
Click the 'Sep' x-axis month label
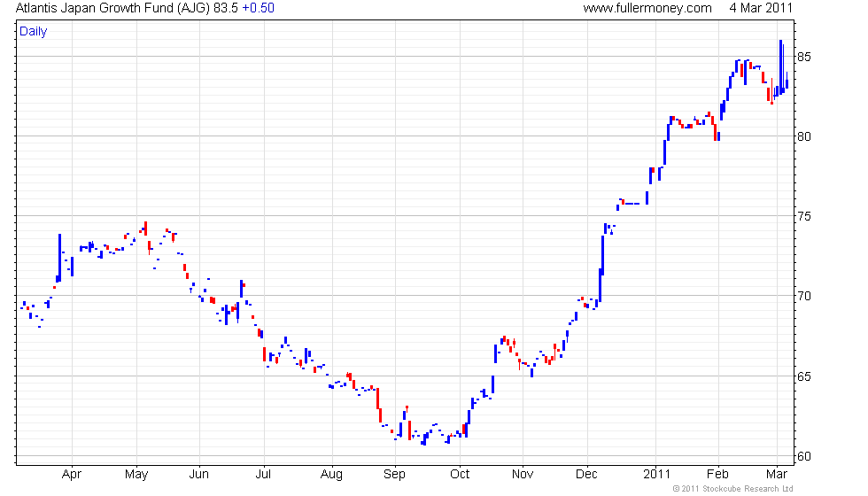pyautogui.click(x=394, y=475)
